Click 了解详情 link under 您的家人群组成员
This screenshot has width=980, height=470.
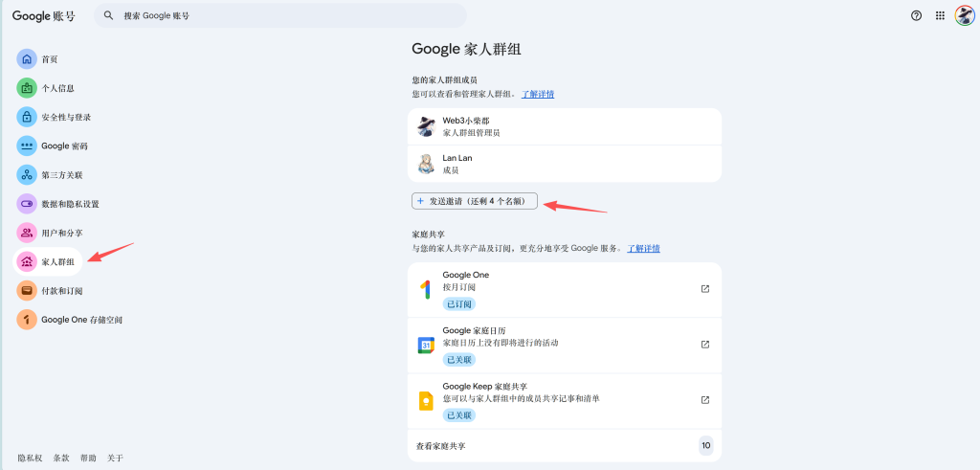(x=538, y=95)
